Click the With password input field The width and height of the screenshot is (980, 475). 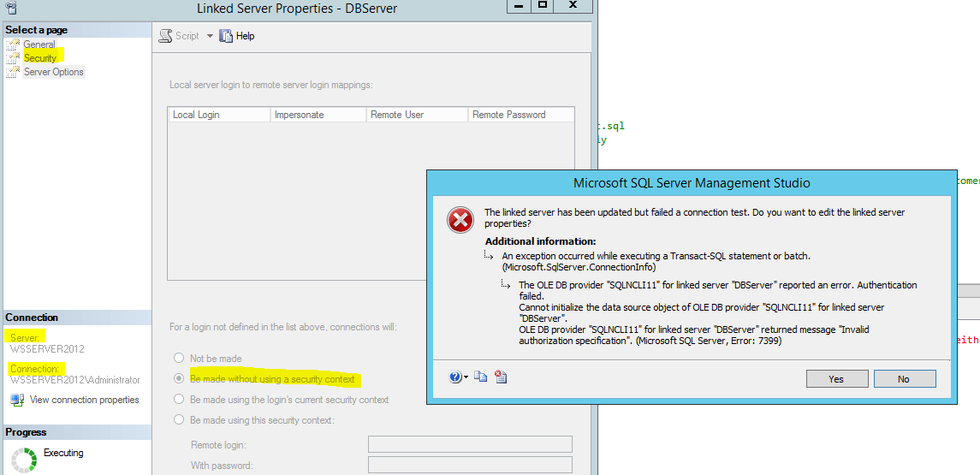point(470,465)
